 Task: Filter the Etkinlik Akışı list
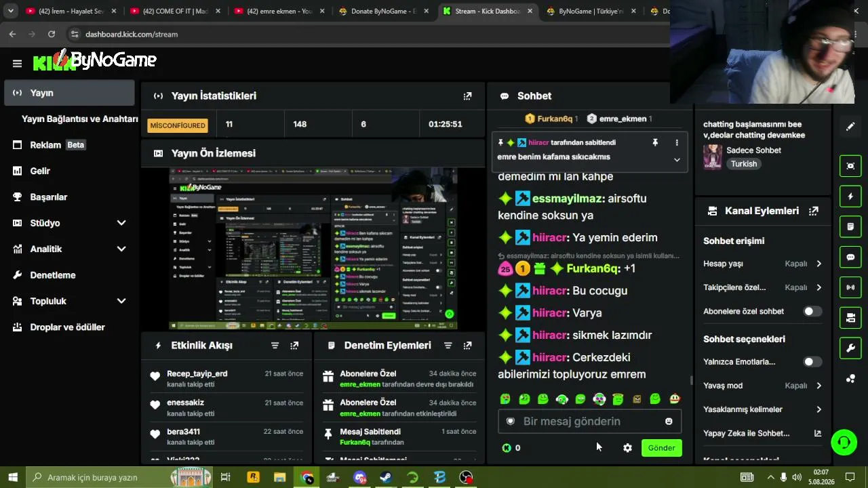click(x=275, y=346)
